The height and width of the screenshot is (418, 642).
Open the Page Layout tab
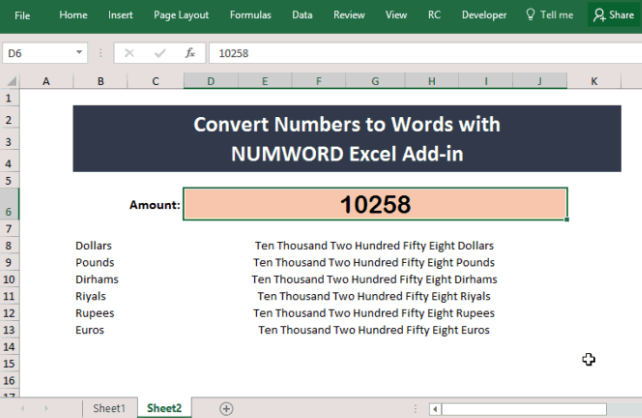click(x=181, y=15)
